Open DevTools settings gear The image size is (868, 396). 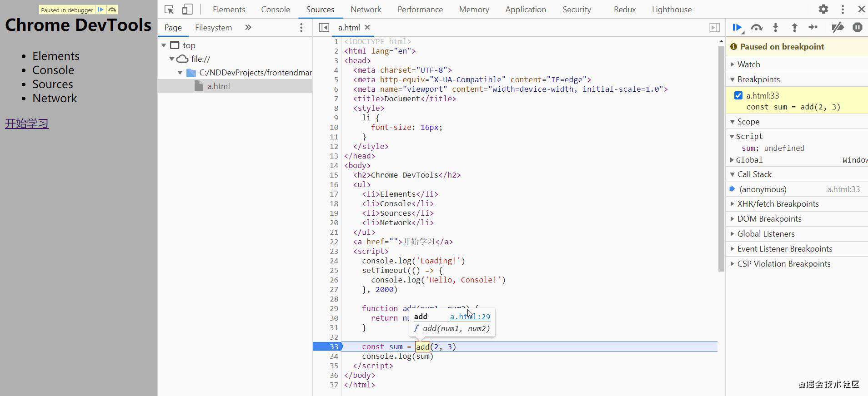[x=823, y=9]
